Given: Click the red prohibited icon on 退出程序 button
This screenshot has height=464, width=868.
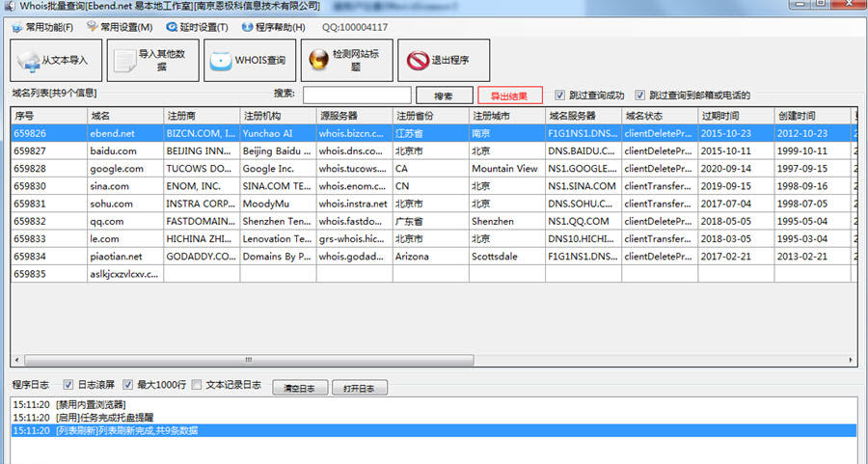Looking at the screenshot, I should tap(418, 61).
